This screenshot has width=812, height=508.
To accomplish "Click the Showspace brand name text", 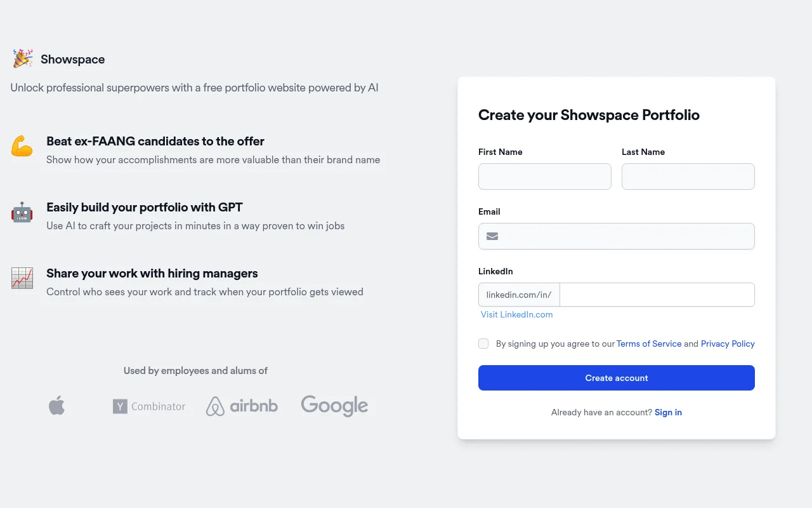I will coord(73,59).
